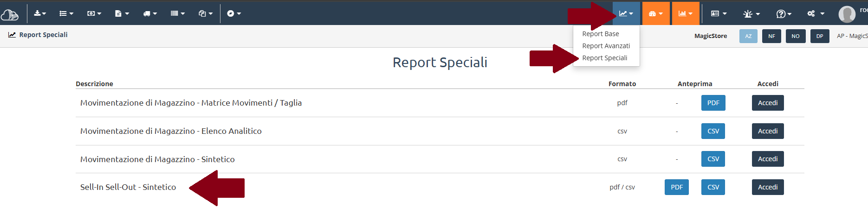
Task: Open the list icon menu
Action: coord(66,13)
